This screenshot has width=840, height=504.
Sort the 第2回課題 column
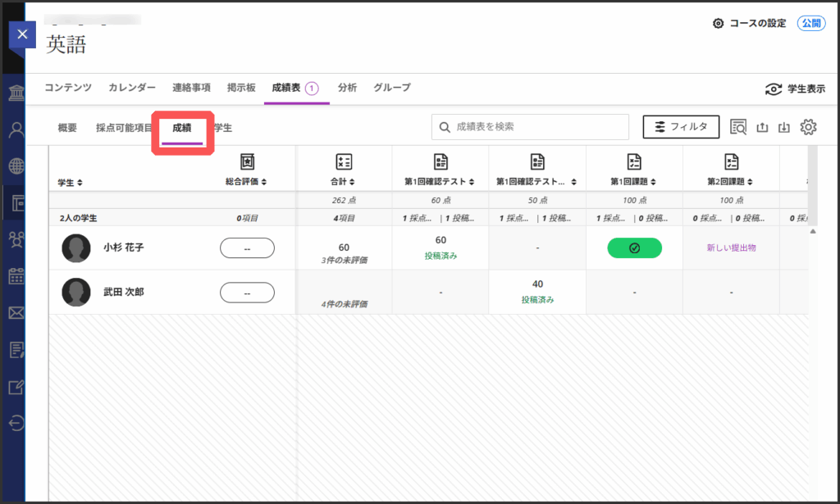click(730, 181)
